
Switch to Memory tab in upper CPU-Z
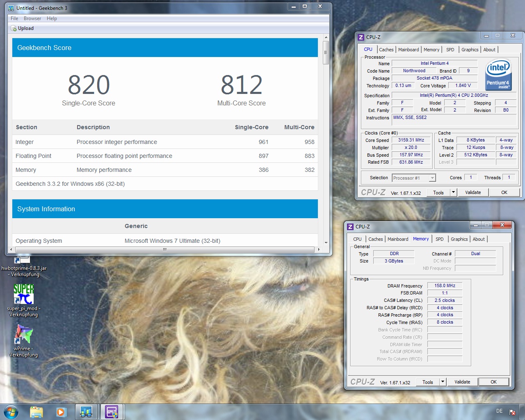[x=431, y=50]
